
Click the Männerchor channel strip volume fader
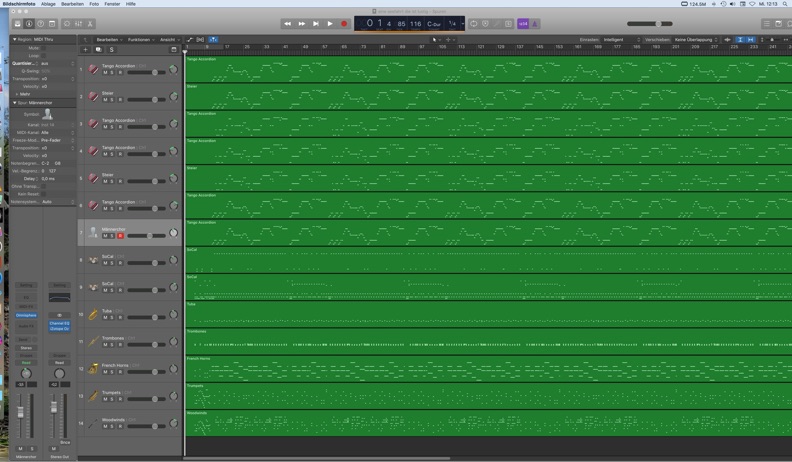(x=21, y=413)
